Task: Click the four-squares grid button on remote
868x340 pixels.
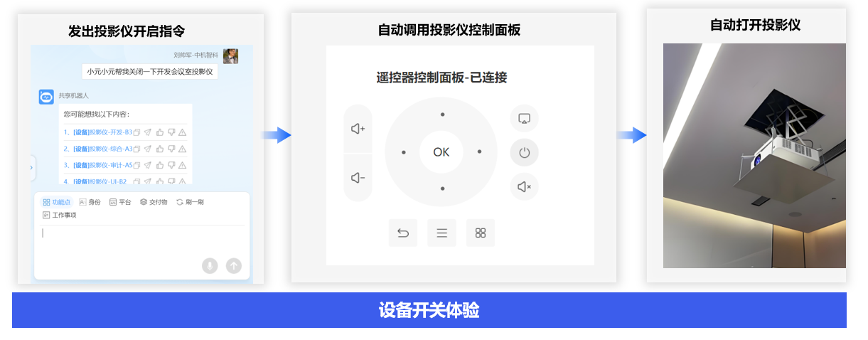Action: [481, 233]
